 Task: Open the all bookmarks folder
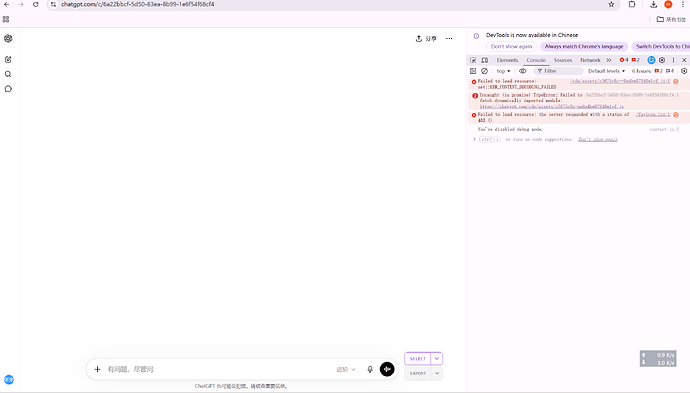tap(671, 19)
